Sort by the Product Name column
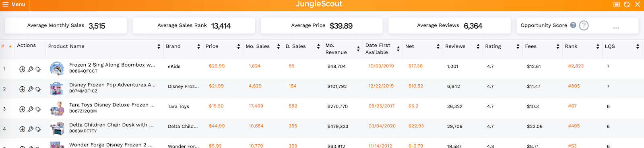The height and width of the screenshot is (148, 644). click(159, 46)
